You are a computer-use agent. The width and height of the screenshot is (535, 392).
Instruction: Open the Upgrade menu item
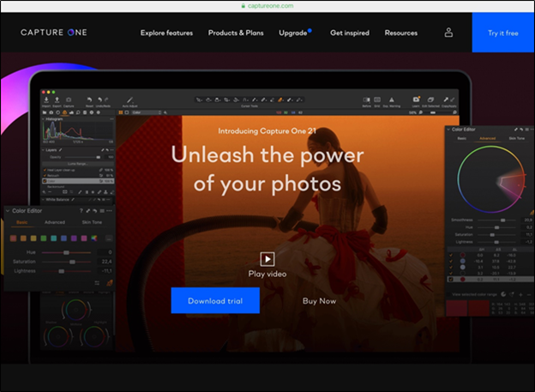(x=293, y=33)
